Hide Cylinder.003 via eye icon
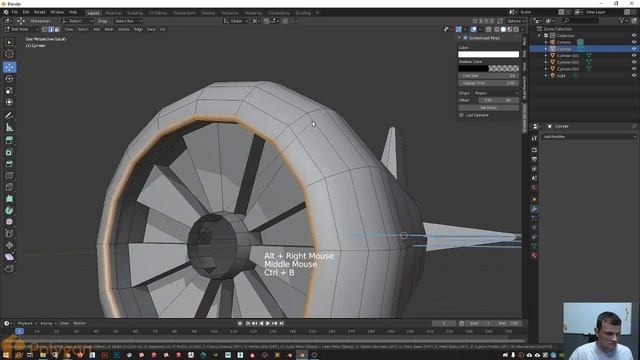This screenshot has height=360, width=640. pyautogui.click(x=634, y=69)
